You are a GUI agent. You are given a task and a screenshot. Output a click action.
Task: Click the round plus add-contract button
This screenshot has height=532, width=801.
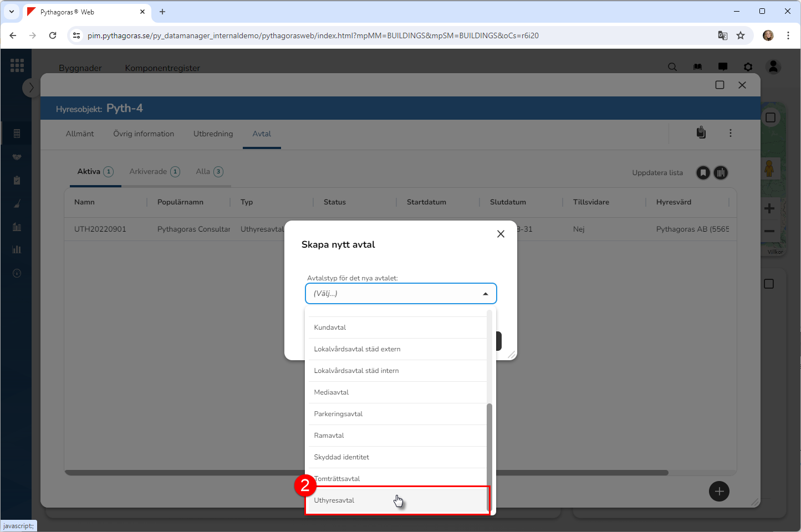[719, 492]
